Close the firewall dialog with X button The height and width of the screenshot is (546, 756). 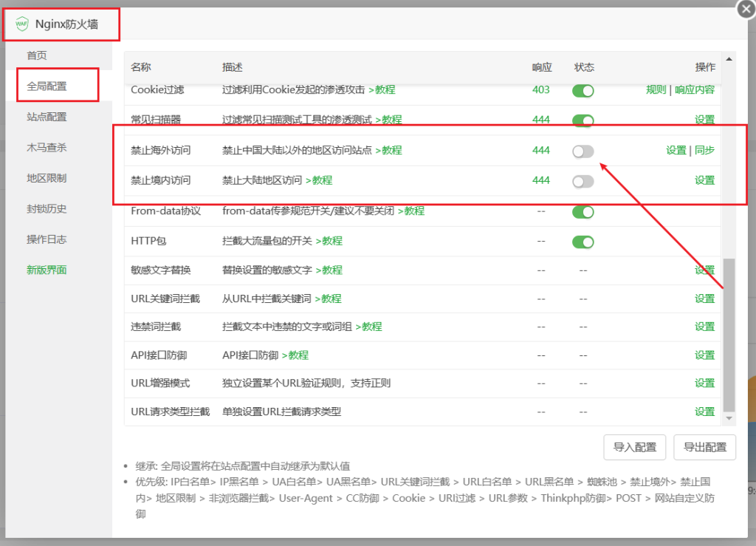point(746,9)
